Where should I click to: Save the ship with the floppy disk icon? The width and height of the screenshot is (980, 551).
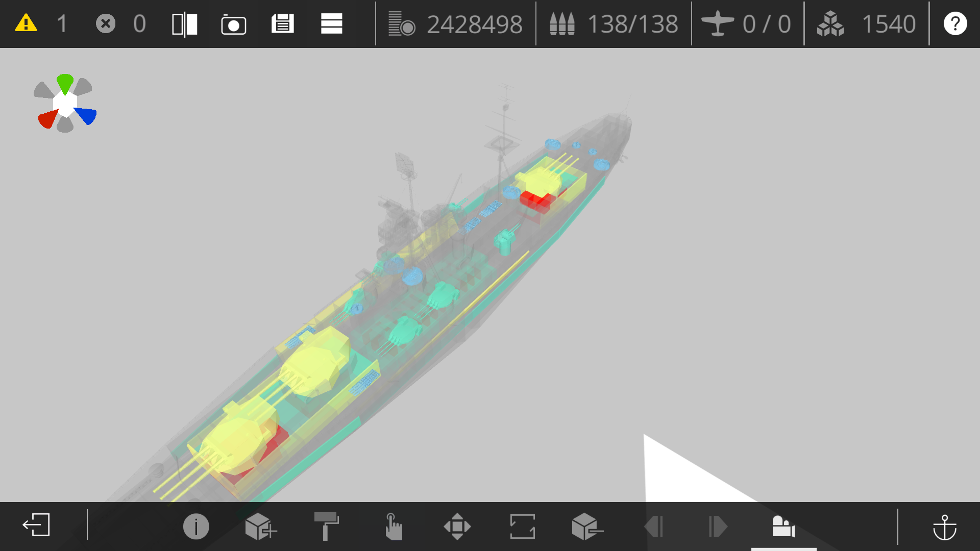coord(283,23)
